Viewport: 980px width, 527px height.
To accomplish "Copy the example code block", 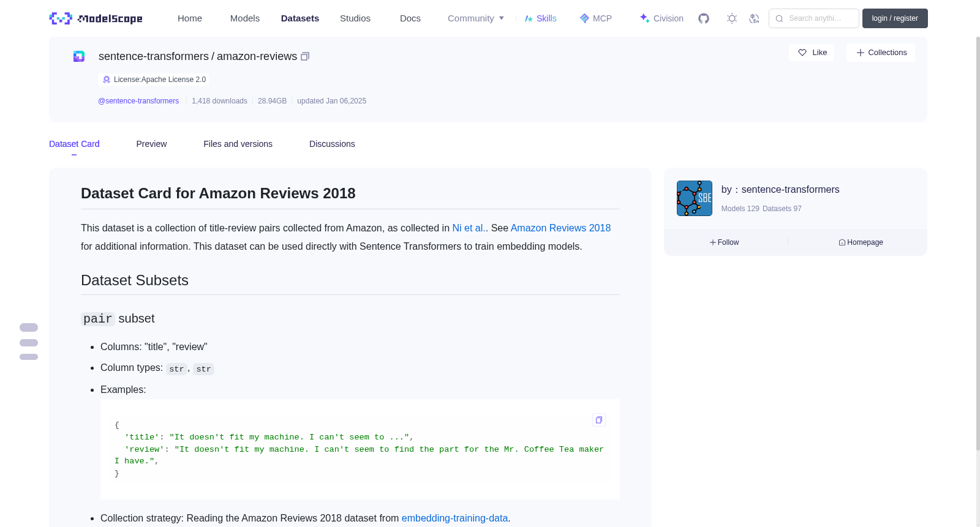I will tap(599, 420).
